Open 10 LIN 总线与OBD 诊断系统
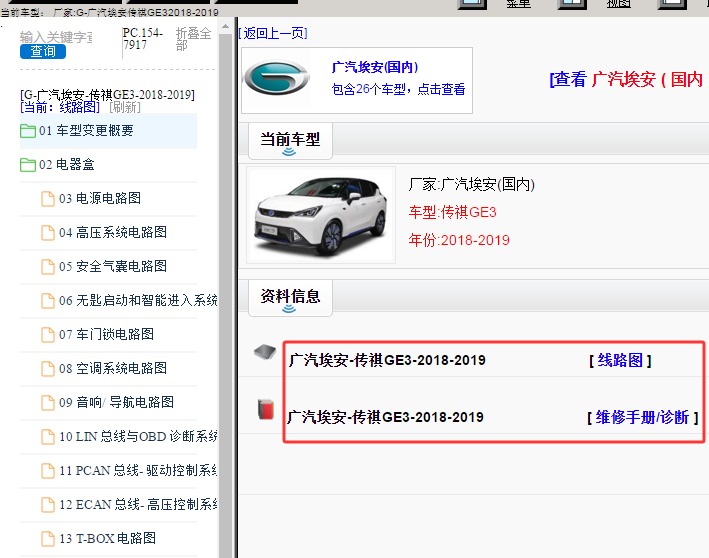 coord(138,436)
